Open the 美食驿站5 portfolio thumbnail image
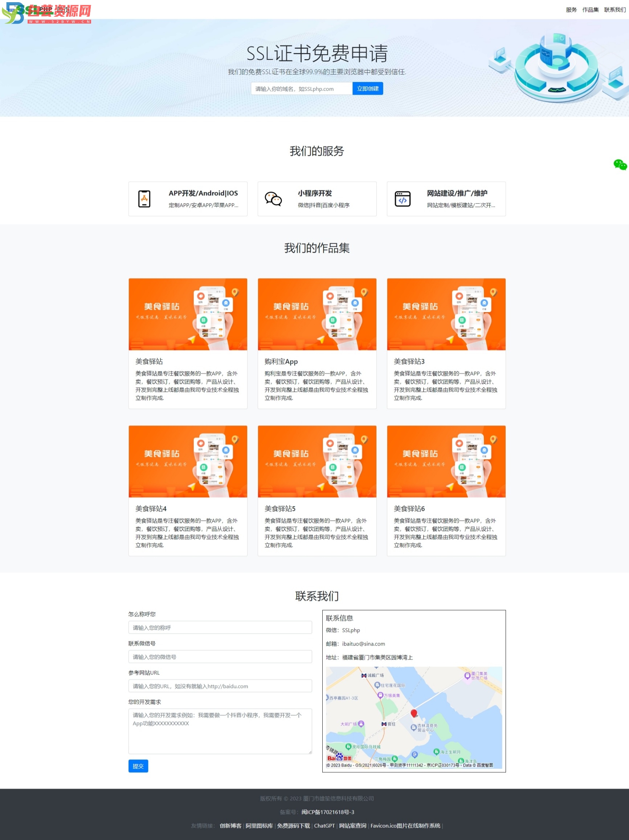 (x=317, y=462)
